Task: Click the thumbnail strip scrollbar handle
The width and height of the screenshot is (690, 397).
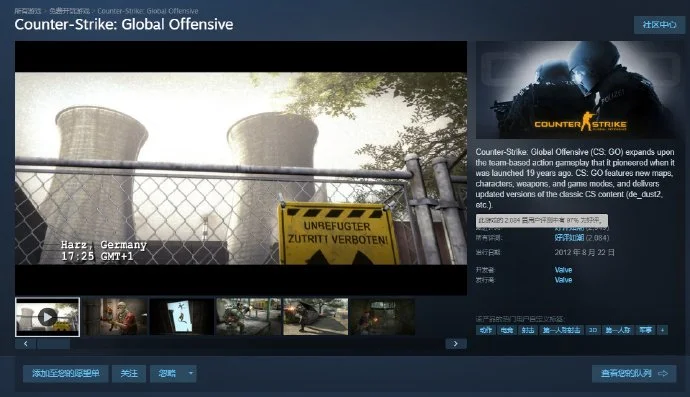Action: (53, 344)
